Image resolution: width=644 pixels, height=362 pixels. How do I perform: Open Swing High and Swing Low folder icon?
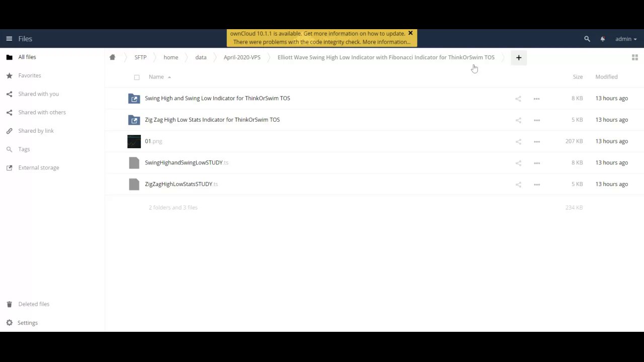[134, 99]
